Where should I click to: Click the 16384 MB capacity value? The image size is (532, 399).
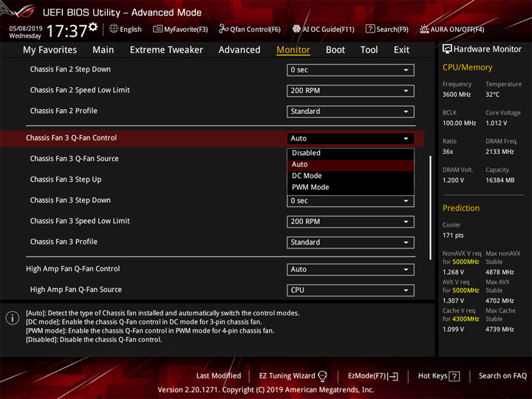coord(499,180)
